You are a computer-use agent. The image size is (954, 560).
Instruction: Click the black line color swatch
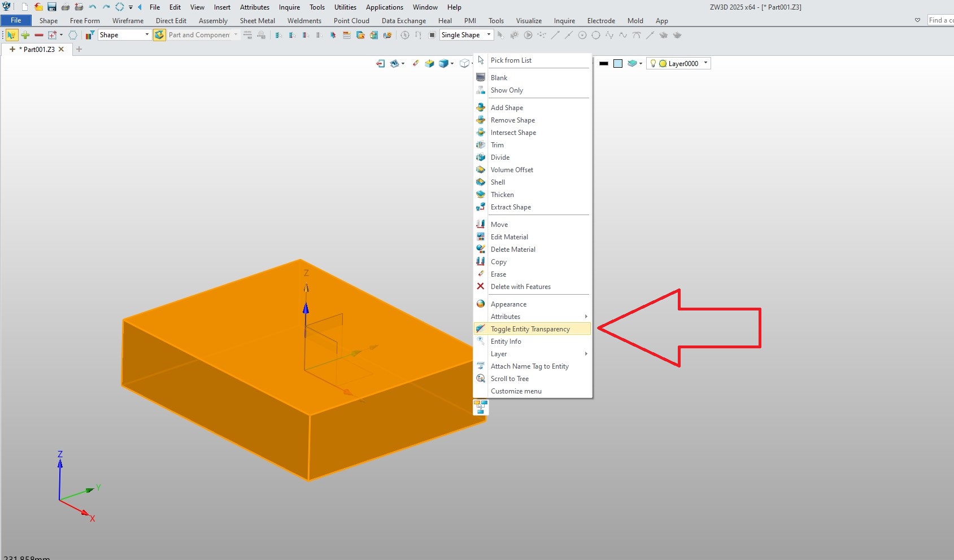point(604,63)
